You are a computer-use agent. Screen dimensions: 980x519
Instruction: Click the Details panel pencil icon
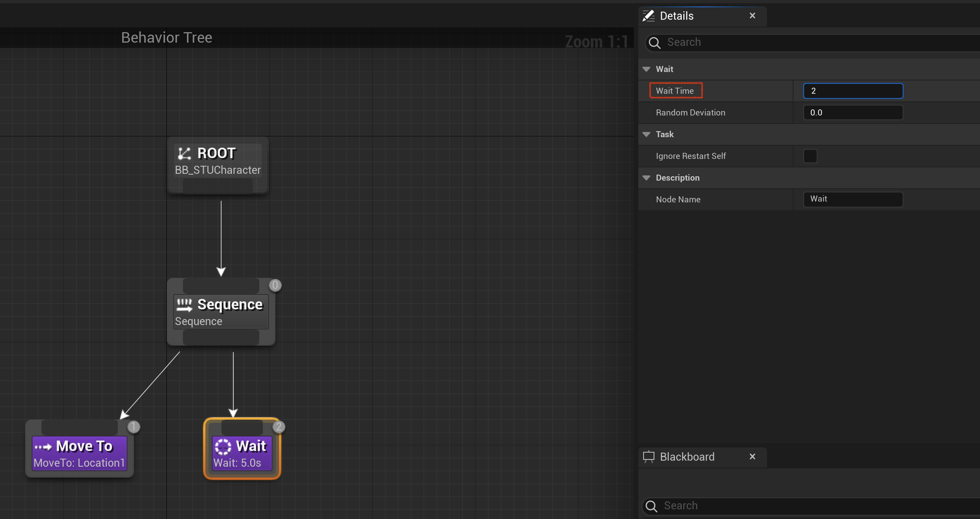(648, 16)
